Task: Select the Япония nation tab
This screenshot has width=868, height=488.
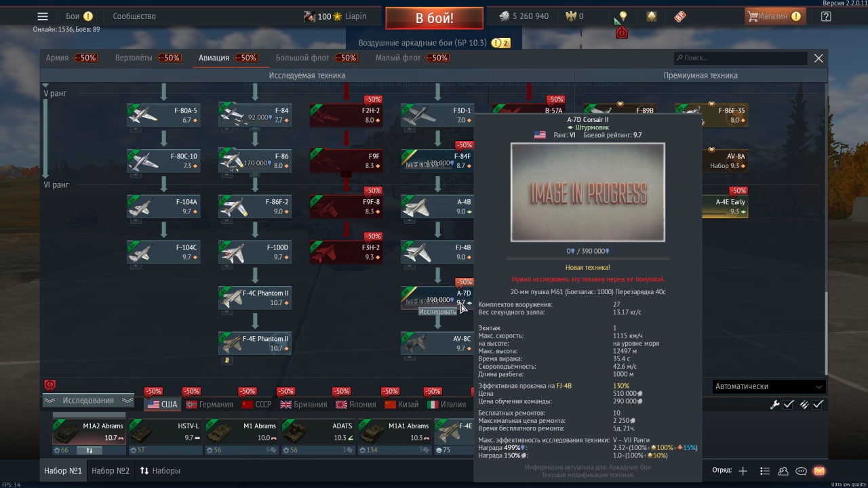Action: click(355, 404)
